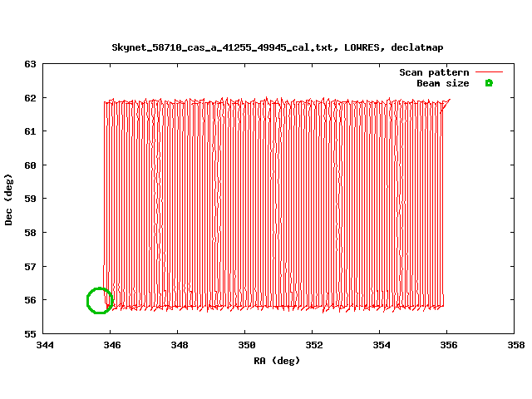The image size is (532, 399).
Task: Click the large green beam circle on plot
Action: tap(100, 301)
